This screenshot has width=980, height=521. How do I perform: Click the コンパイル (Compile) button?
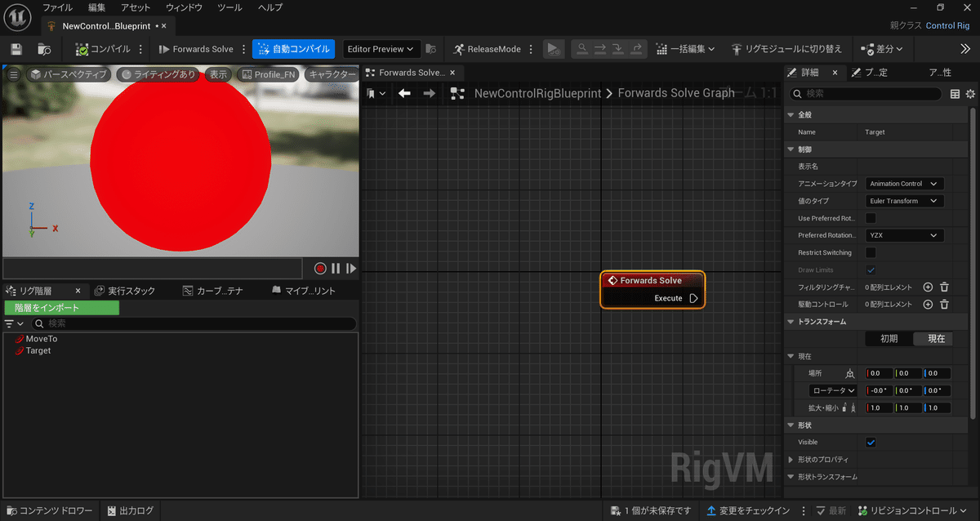click(x=103, y=49)
